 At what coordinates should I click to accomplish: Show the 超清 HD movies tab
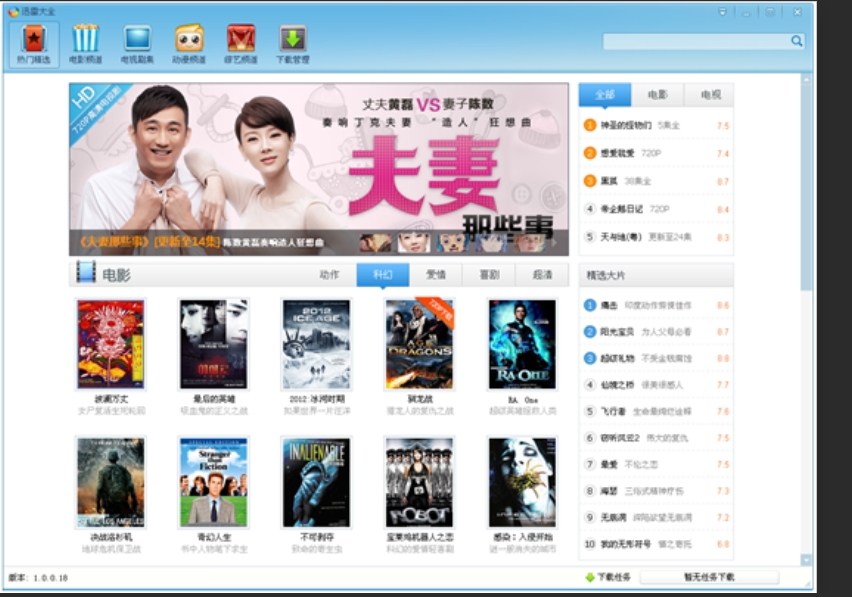[542, 275]
